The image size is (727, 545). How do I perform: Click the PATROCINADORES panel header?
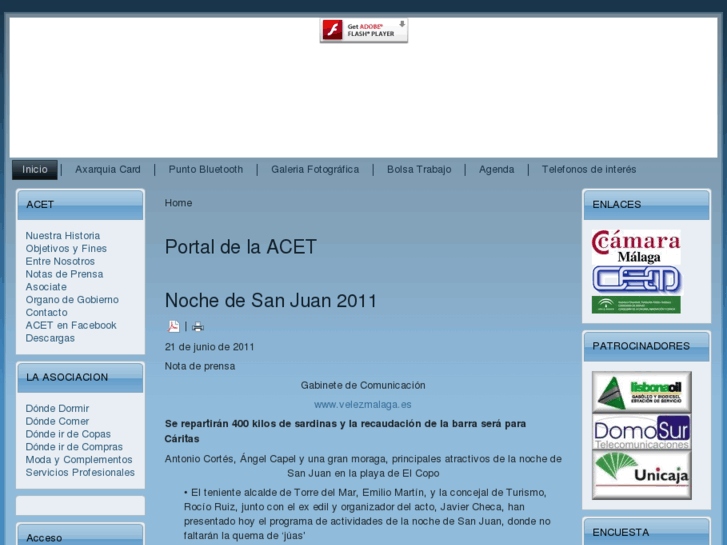pos(646,346)
